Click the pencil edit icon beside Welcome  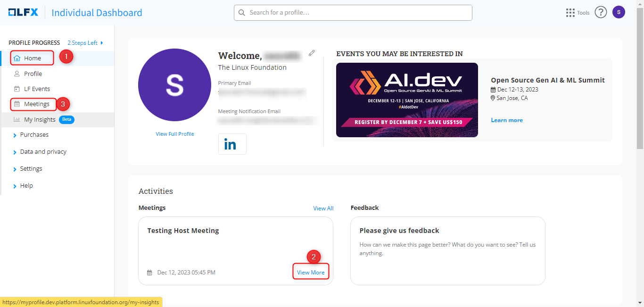point(312,53)
